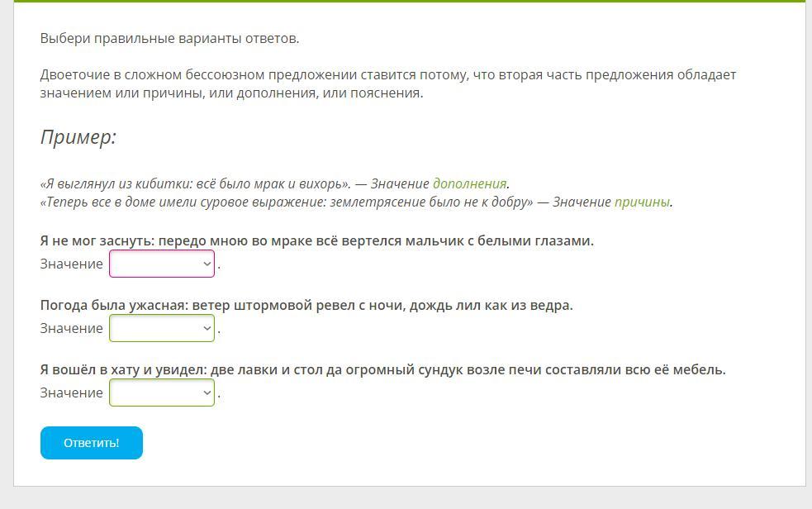Click the green word 'причины' in example

(x=642, y=202)
